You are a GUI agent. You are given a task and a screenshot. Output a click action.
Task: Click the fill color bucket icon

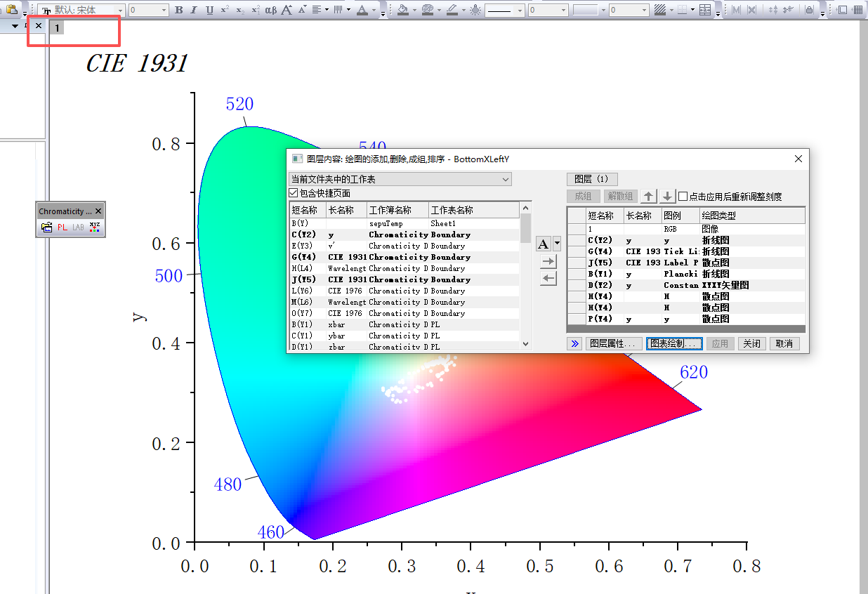pyautogui.click(x=404, y=10)
